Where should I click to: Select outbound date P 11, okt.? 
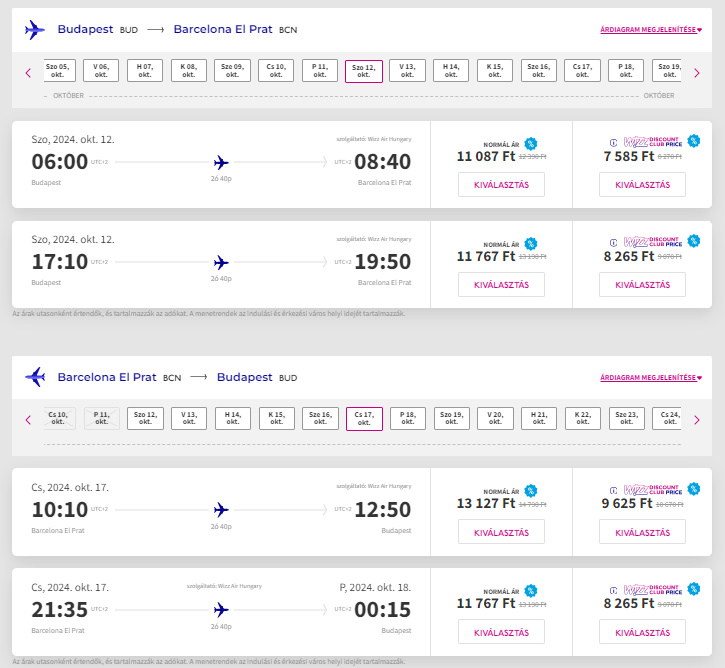(320, 71)
